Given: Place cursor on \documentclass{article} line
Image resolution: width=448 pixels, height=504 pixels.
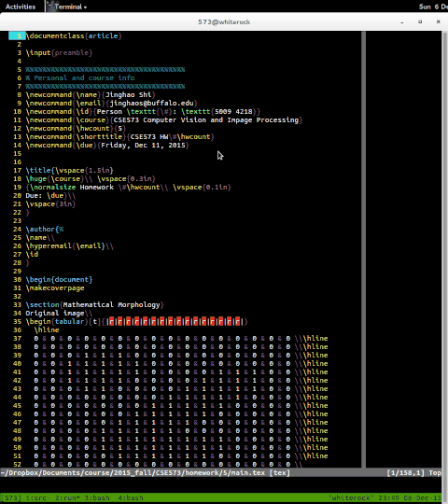Looking at the screenshot, I should tap(74, 35).
